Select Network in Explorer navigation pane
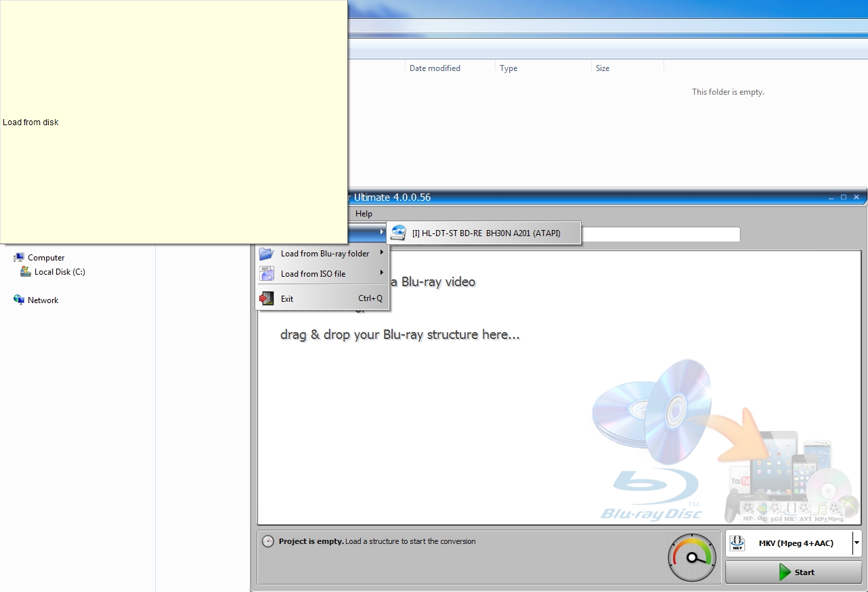Viewport: 868px width, 592px height. pos(43,300)
